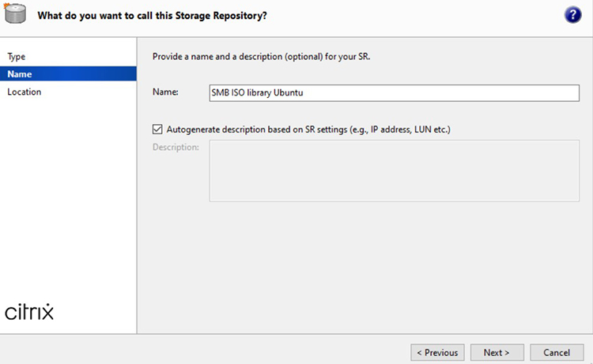This screenshot has width=593, height=364.
Task: Click the "Provide a name and a description" text
Action: tap(261, 57)
